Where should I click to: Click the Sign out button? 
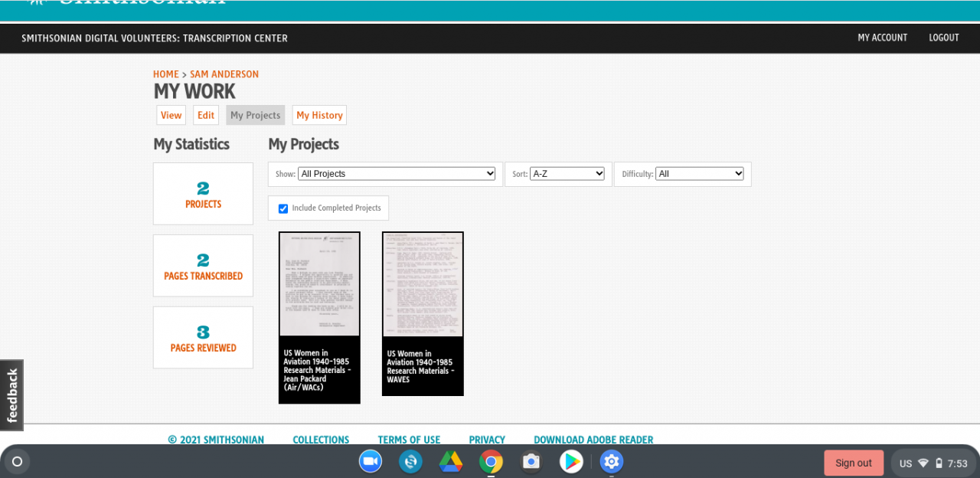tap(854, 463)
